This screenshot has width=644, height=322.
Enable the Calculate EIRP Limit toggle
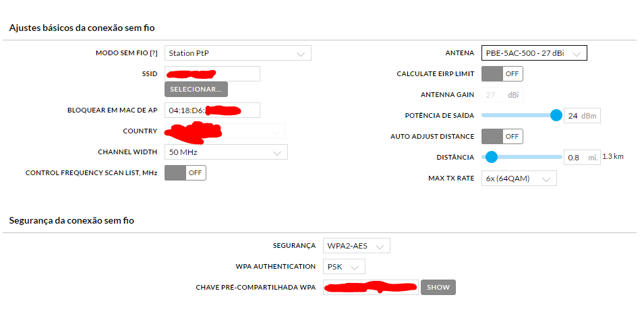pyautogui.click(x=502, y=74)
